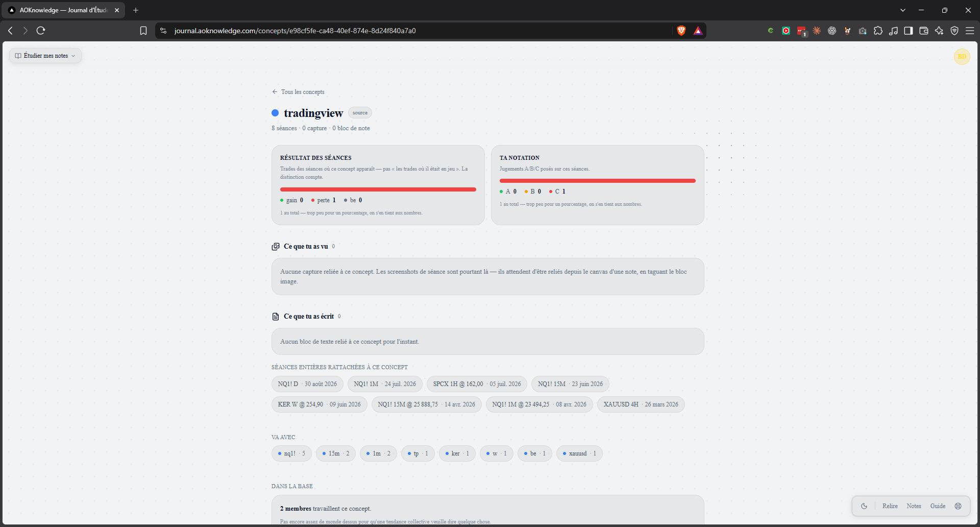The height and width of the screenshot is (527, 980).
Task: Open the browser hamburger menu
Action: click(970, 31)
